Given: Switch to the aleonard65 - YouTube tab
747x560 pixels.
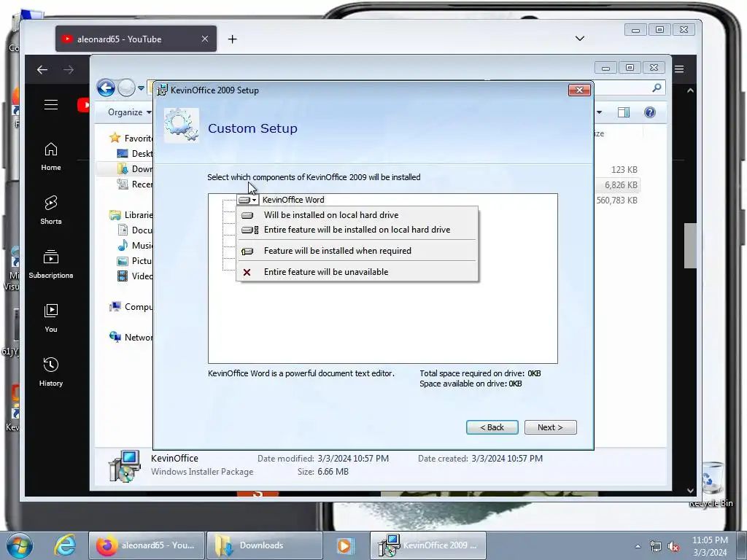Looking at the screenshot, I should [x=136, y=39].
